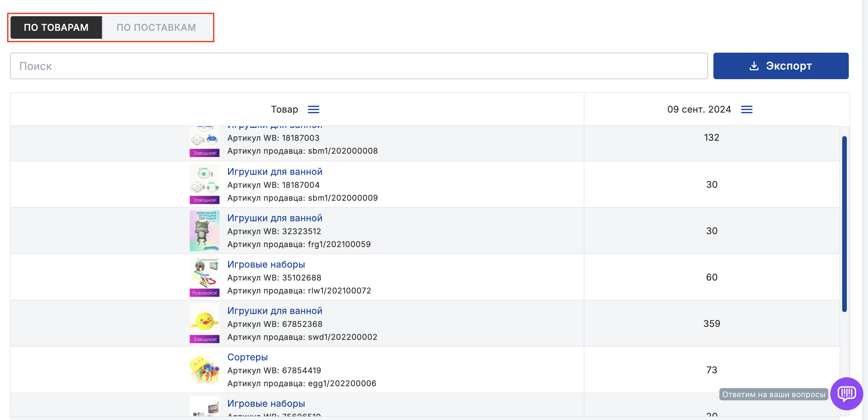Open Игрушки для ванной link for article 18187004
868x420 pixels.
coord(275,172)
